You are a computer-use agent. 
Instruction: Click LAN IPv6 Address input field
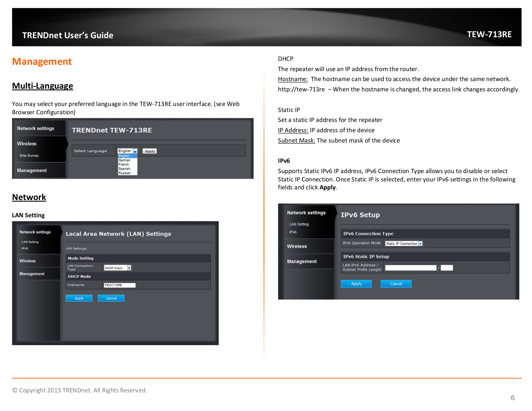coord(411,268)
